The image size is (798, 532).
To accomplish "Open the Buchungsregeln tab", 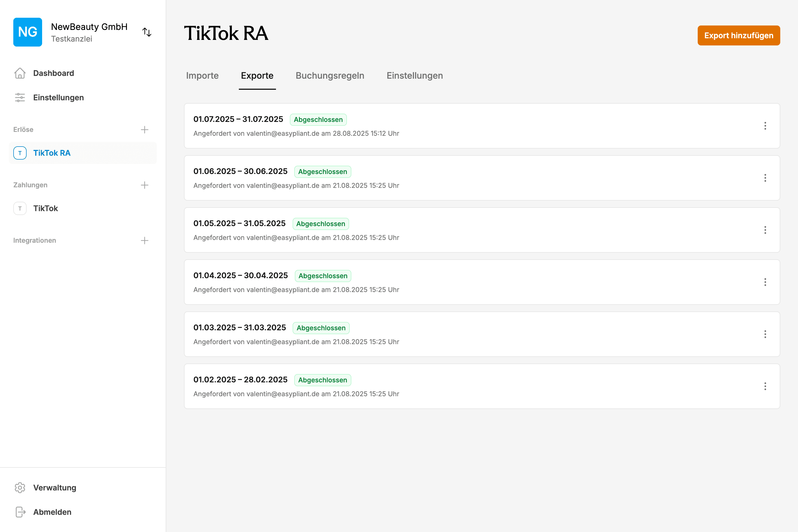I will point(330,76).
